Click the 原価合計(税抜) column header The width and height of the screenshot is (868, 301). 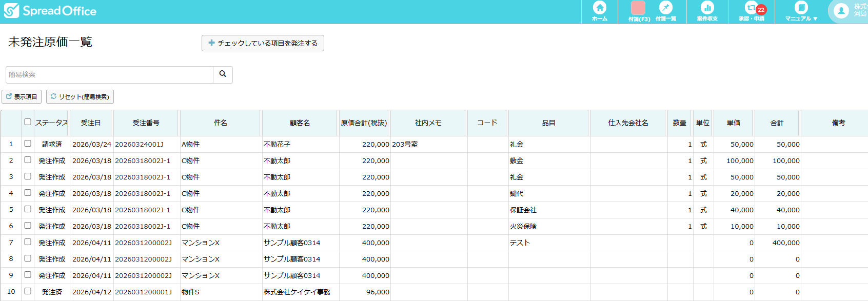(364, 123)
